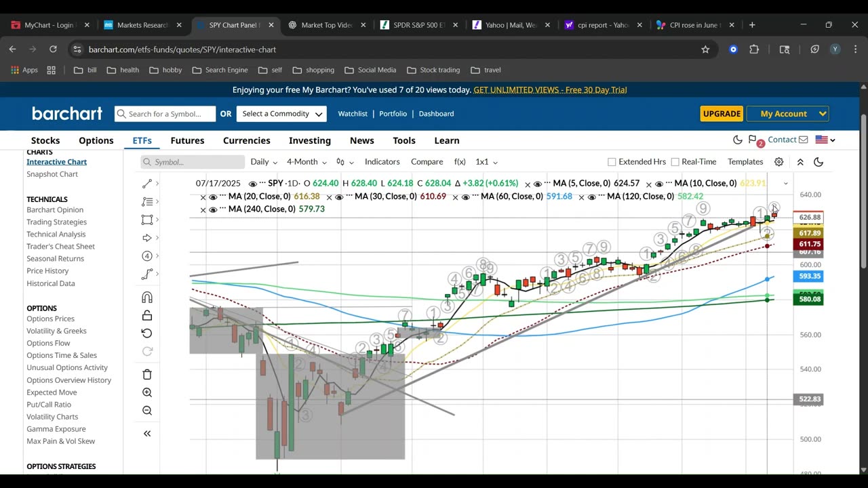Hide the MA (30, Close, 0) line
The width and height of the screenshot is (868, 488).
(340, 197)
